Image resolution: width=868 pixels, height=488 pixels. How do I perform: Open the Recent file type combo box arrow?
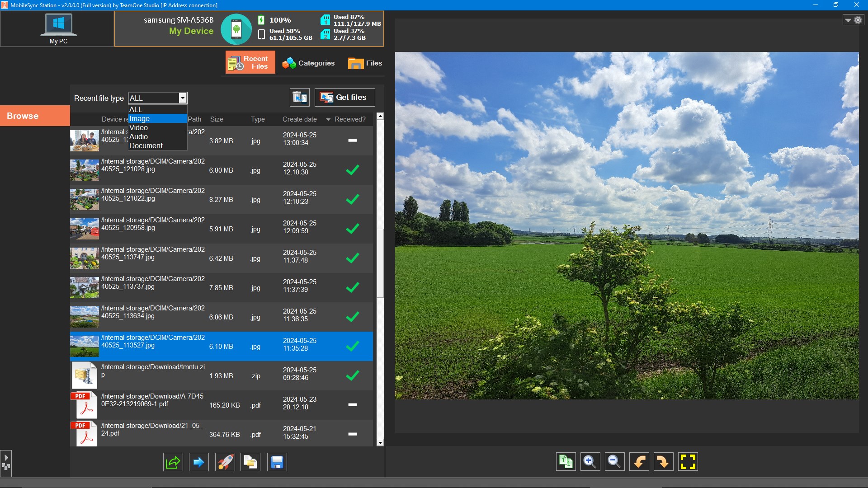tap(183, 98)
